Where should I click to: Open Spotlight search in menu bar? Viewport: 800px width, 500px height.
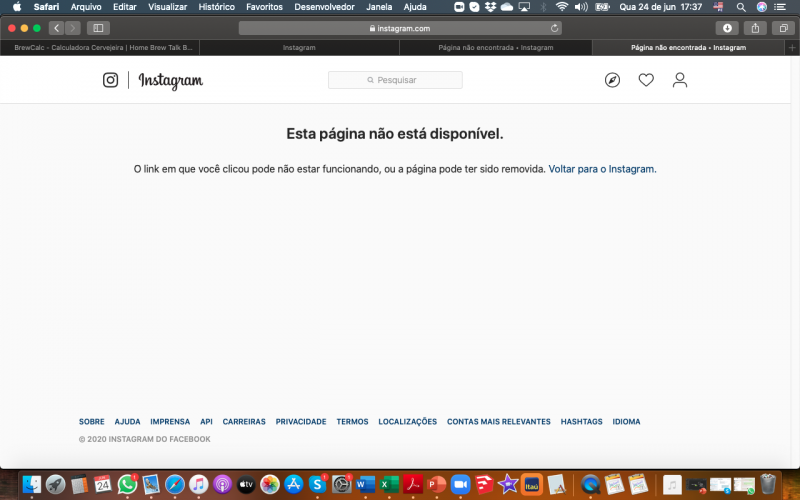(741, 7)
